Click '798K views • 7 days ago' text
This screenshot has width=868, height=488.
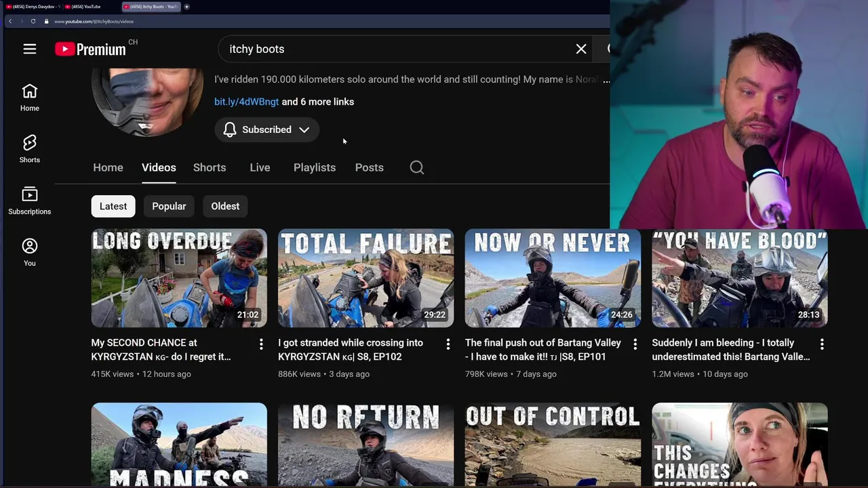tap(511, 374)
